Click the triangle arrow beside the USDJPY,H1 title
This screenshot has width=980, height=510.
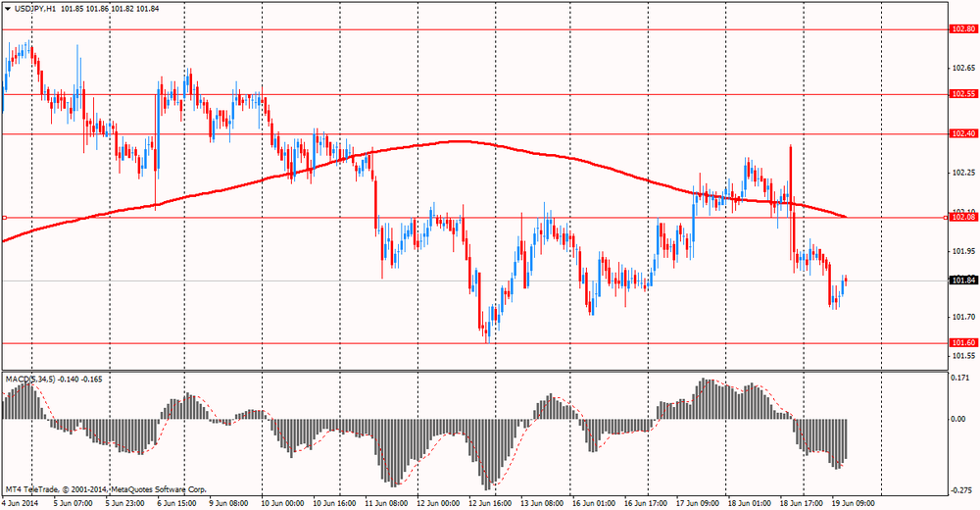click(x=8, y=9)
